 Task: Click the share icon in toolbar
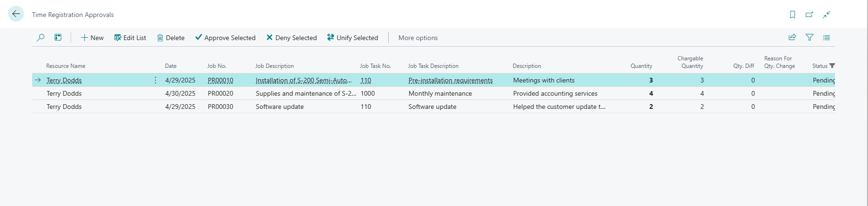click(792, 38)
